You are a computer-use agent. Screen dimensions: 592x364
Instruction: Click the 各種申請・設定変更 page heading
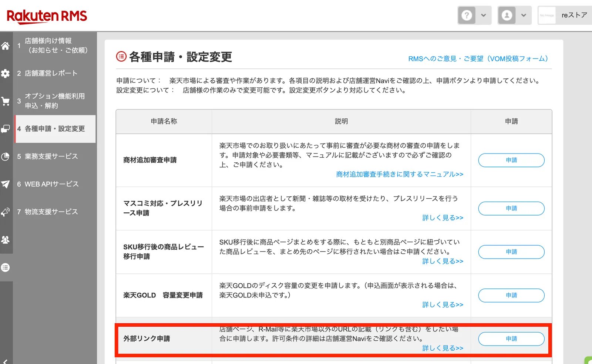point(181,57)
